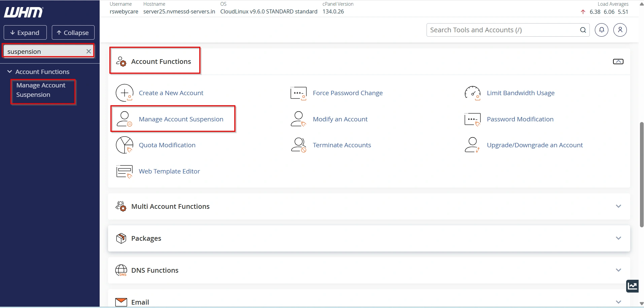644x308 pixels.
Task: Click the Modify an Account user icon
Action: 298,119
